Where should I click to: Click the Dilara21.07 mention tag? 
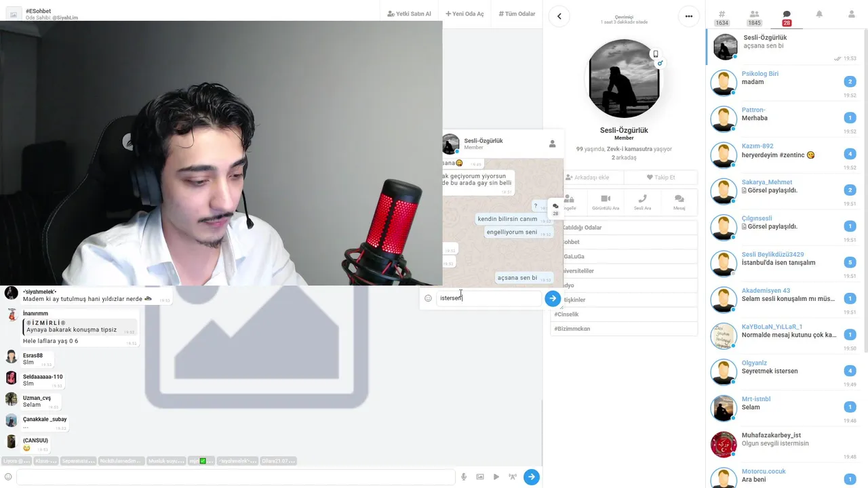pyautogui.click(x=278, y=461)
